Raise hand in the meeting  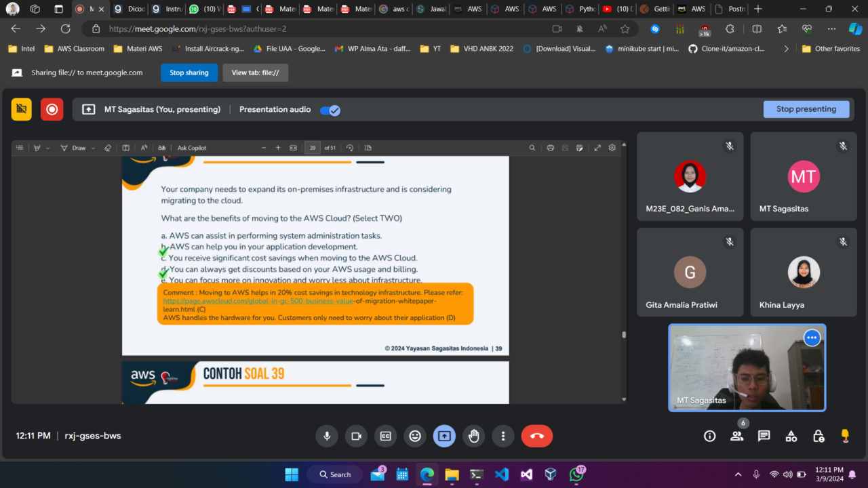[x=473, y=436]
